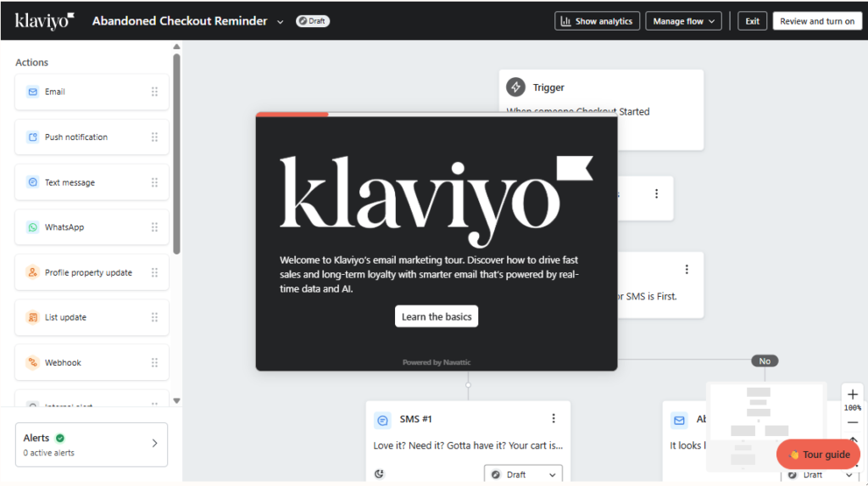Click the '0 active alerts' text
Image resolution: width=868 pixels, height=486 pixels.
(x=48, y=453)
